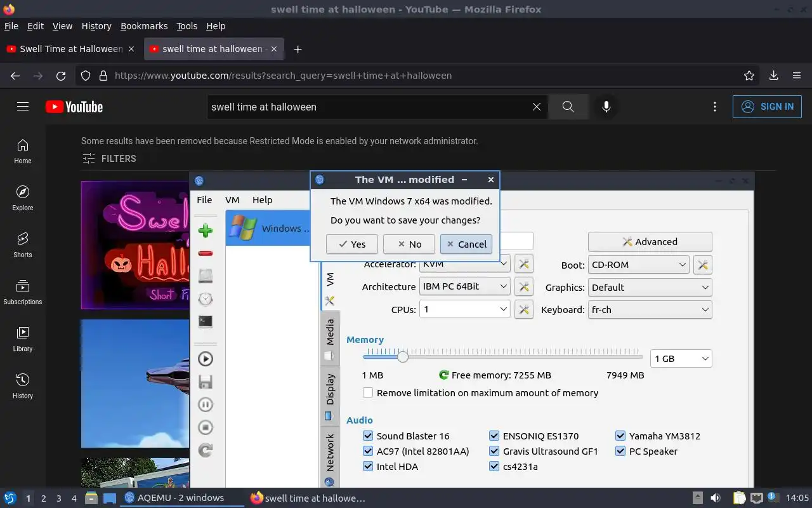The height and width of the screenshot is (508, 812).
Task: Open Subscriptions in YouTube sidebar
Action: point(23,292)
